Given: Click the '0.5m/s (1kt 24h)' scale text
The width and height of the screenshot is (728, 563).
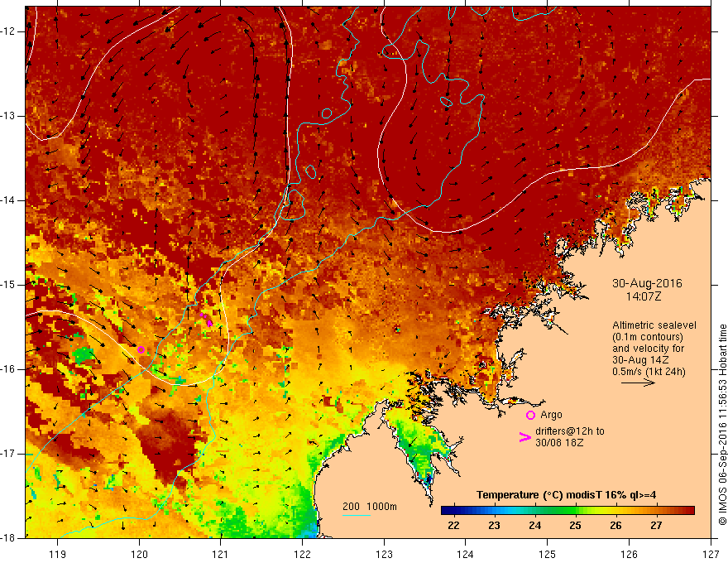Looking at the screenshot, I should [649, 371].
